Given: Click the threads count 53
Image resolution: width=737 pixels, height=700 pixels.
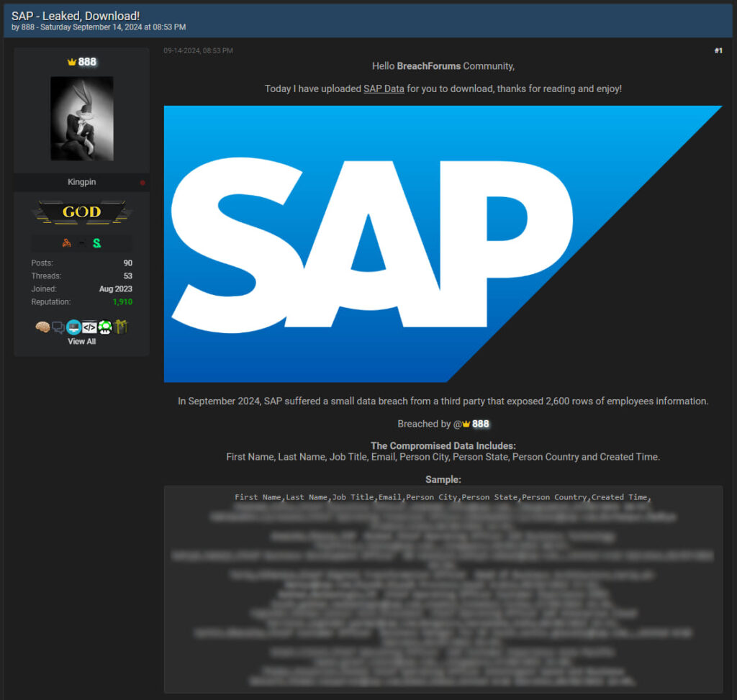Looking at the screenshot, I should coord(128,276).
